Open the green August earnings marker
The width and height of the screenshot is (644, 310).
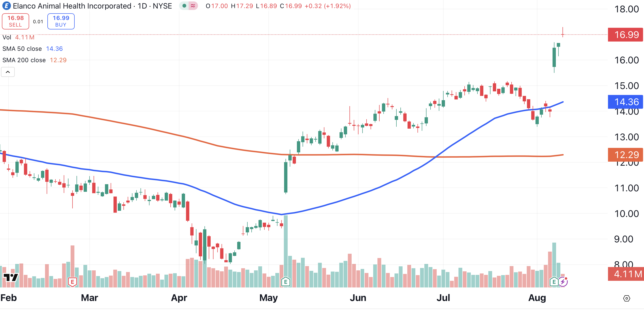[554, 282]
